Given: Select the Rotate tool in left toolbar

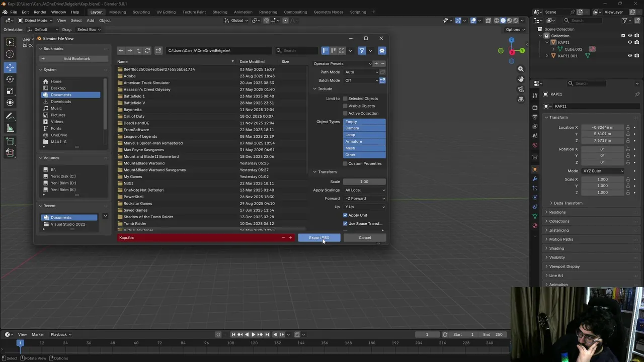Looking at the screenshot, I should (x=10, y=79).
